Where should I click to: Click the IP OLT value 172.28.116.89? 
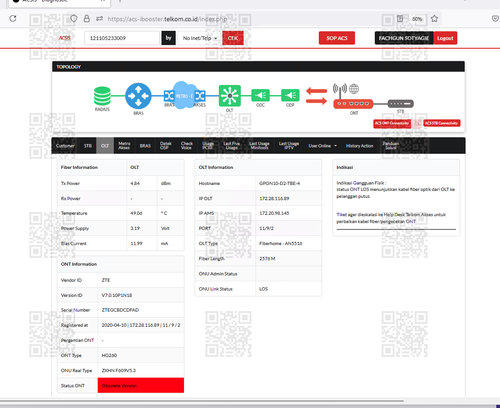click(x=274, y=198)
